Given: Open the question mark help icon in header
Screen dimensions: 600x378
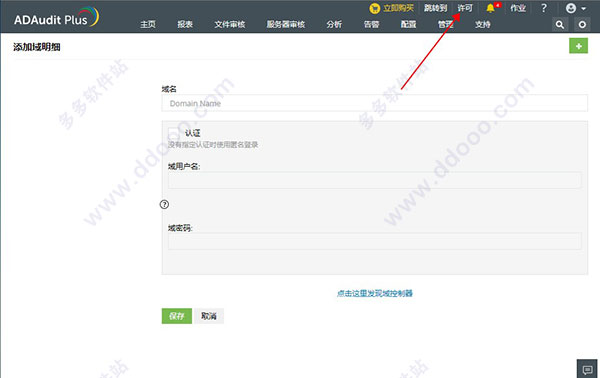Looking at the screenshot, I should pyautogui.click(x=544, y=8).
